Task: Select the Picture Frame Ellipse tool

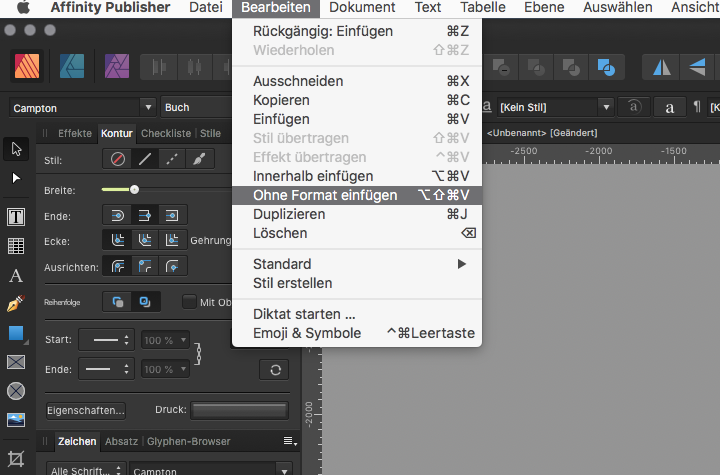Action: (x=16, y=391)
